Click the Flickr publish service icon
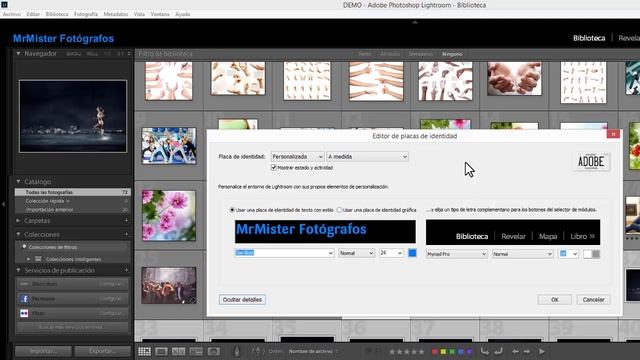This screenshot has height=360, width=640. pyautogui.click(x=24, y=313)
